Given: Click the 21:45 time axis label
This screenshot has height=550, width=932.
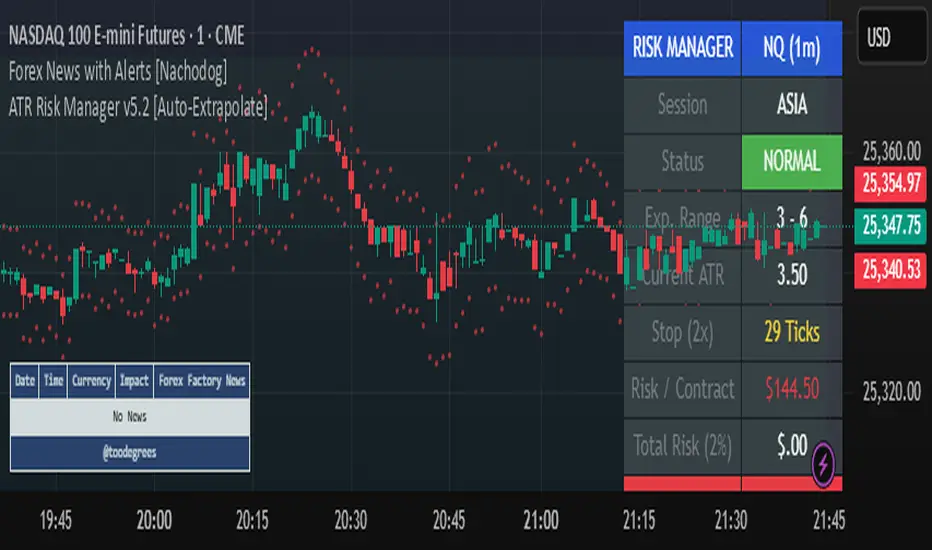Looking at the screenshot, I should (829, 521).
